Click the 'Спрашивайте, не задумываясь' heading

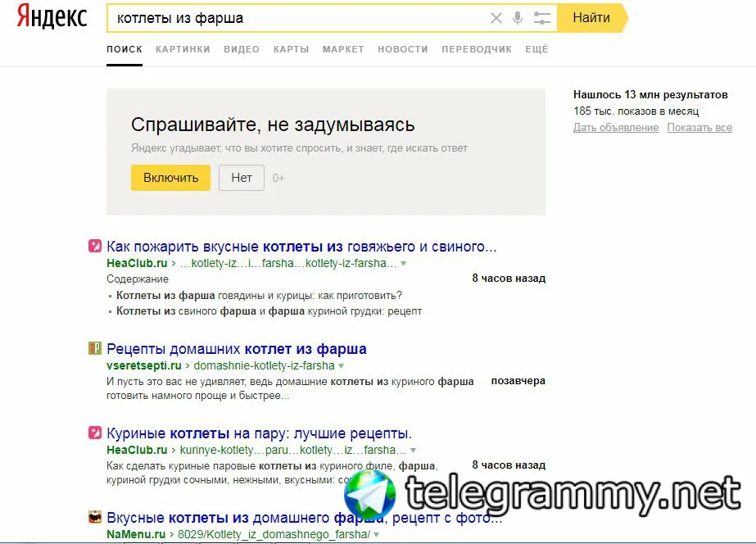tap(273, 125)
